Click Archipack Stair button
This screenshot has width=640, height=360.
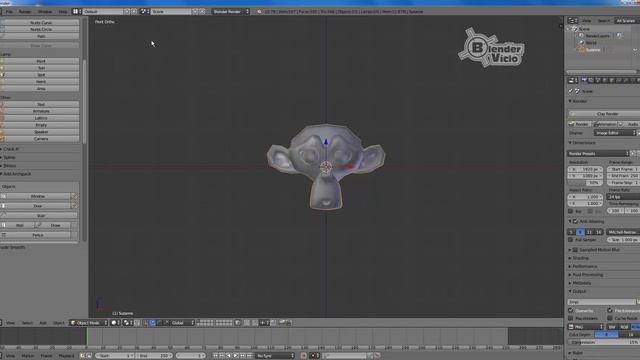(x=40, y=216)
